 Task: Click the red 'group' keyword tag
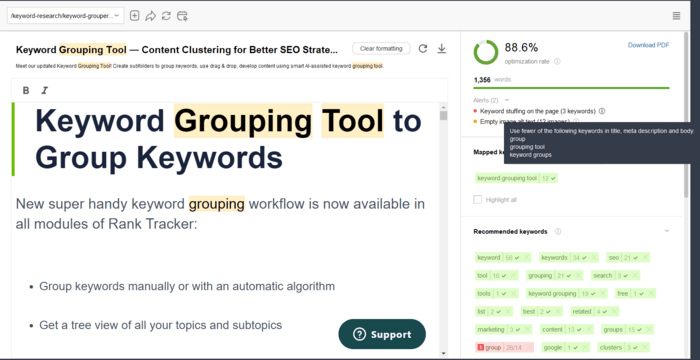click(504, 347)
